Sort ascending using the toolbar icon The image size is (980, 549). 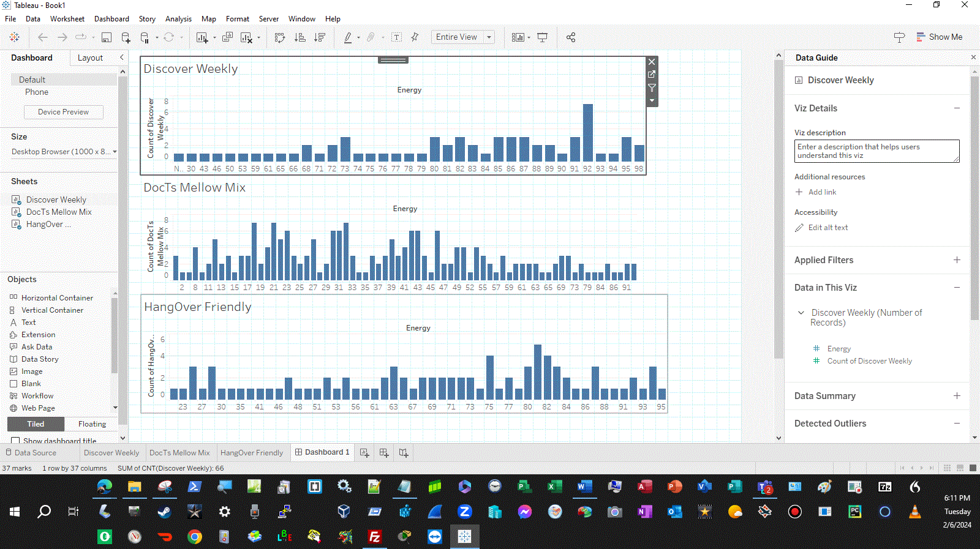(300, 37)
